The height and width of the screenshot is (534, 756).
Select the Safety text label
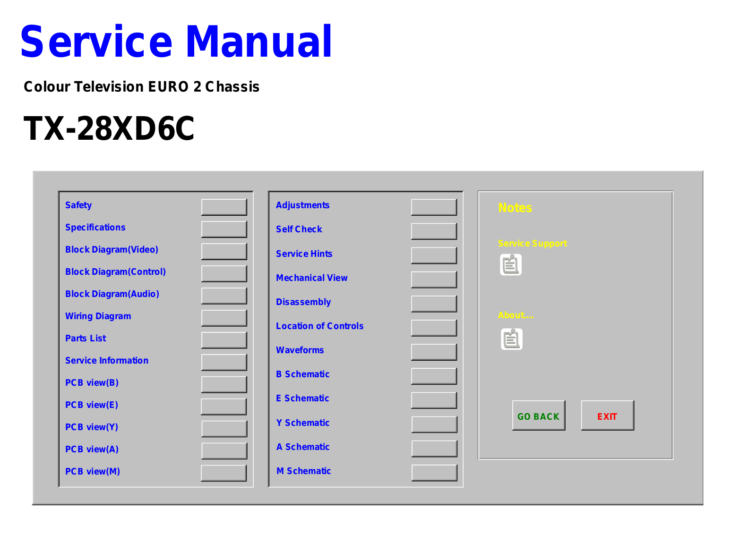[78, 205]
